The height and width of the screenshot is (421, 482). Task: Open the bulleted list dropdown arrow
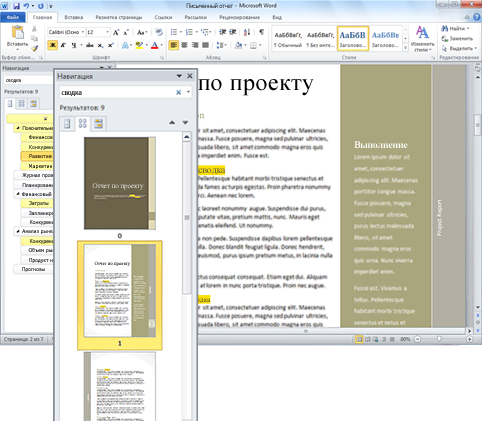[181, 32]
